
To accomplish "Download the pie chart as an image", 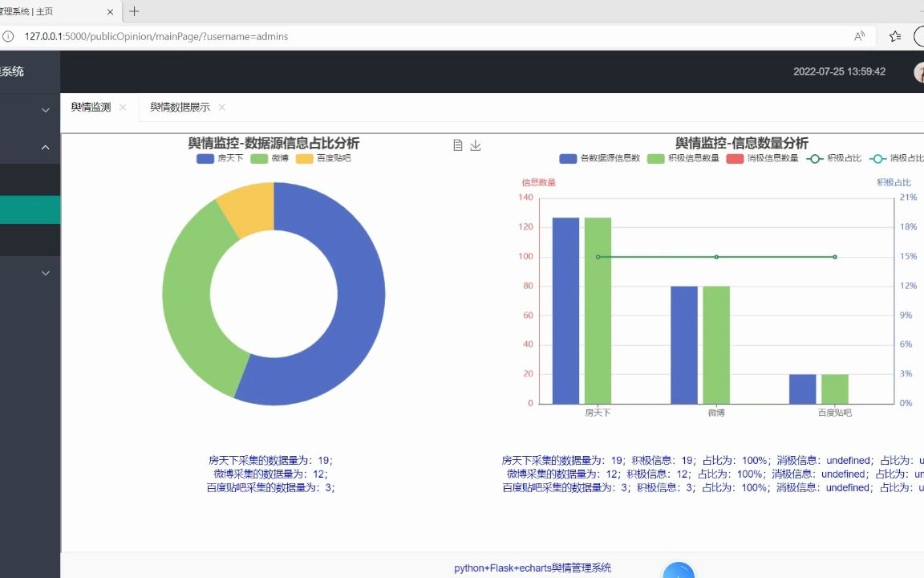I will [x=475, y=145].
